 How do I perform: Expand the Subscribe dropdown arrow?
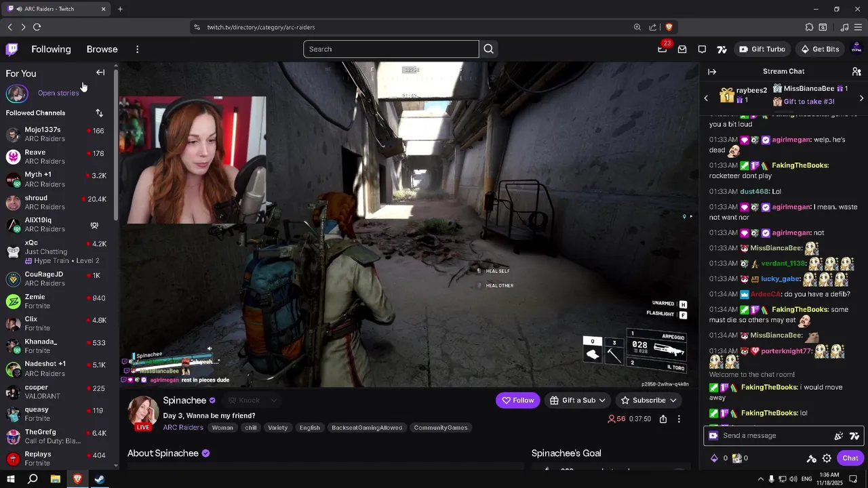pos(673,401)
